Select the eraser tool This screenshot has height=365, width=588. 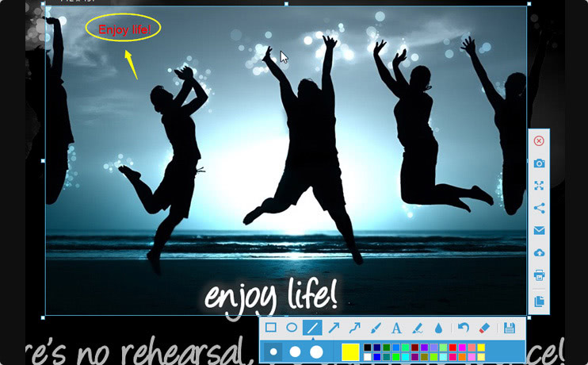click(484, 328)
